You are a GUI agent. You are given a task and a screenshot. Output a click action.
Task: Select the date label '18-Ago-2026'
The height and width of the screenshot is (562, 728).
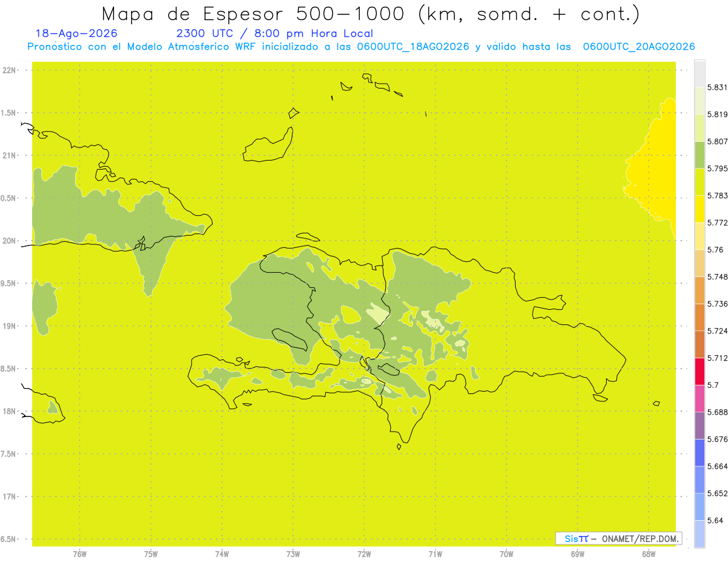click(x=76, y=33)
